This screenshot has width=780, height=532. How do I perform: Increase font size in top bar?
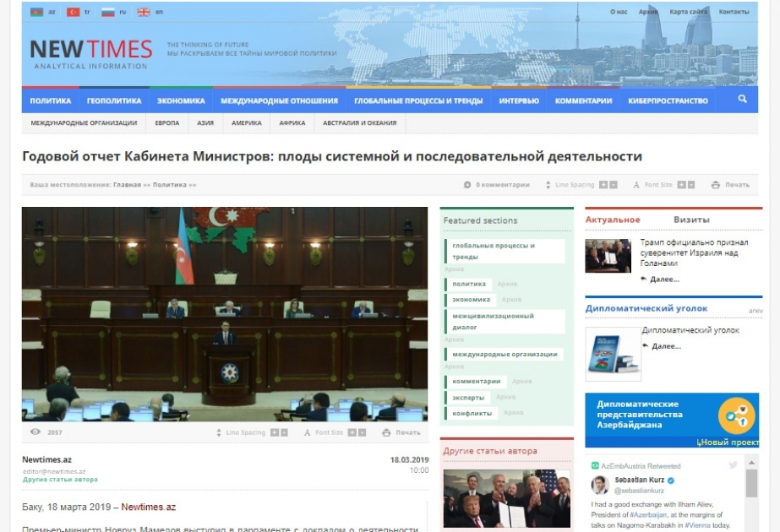(681, 184)
